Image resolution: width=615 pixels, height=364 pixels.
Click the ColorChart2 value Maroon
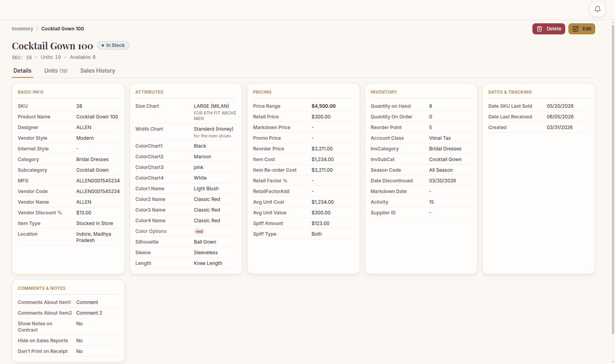pos(202,157)
